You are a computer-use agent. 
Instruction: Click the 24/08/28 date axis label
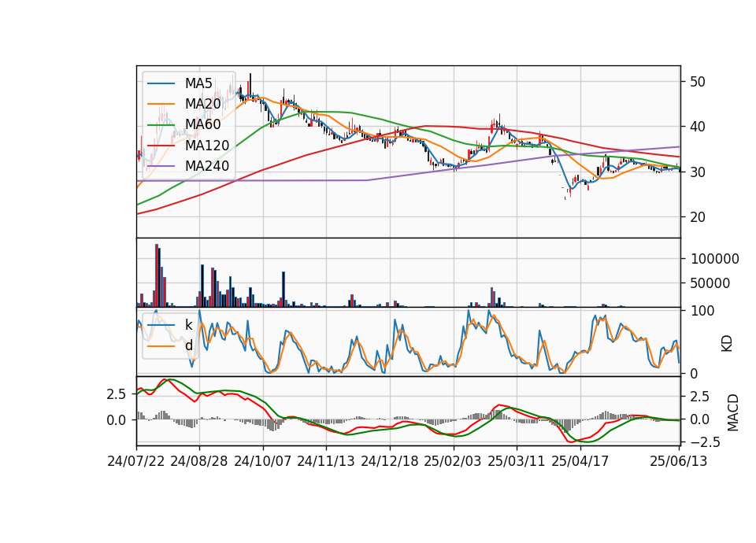click(x=199, y=461)
